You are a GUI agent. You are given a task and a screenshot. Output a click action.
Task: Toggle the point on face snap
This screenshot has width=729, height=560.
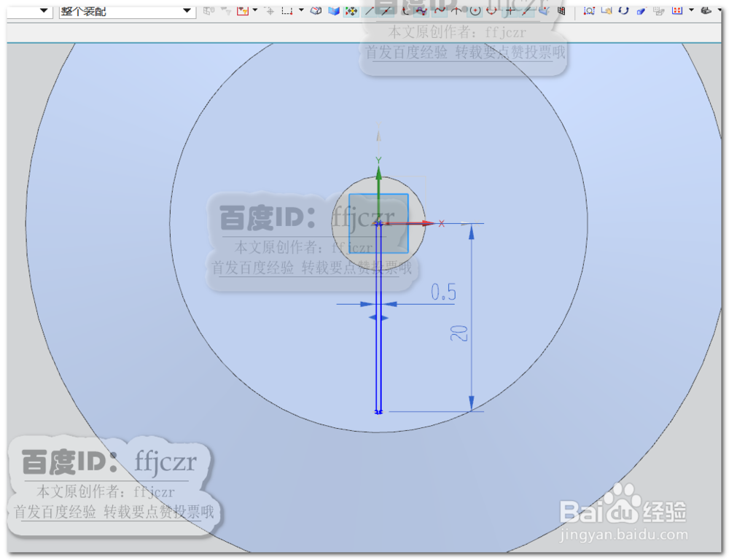tap(544, 10)
